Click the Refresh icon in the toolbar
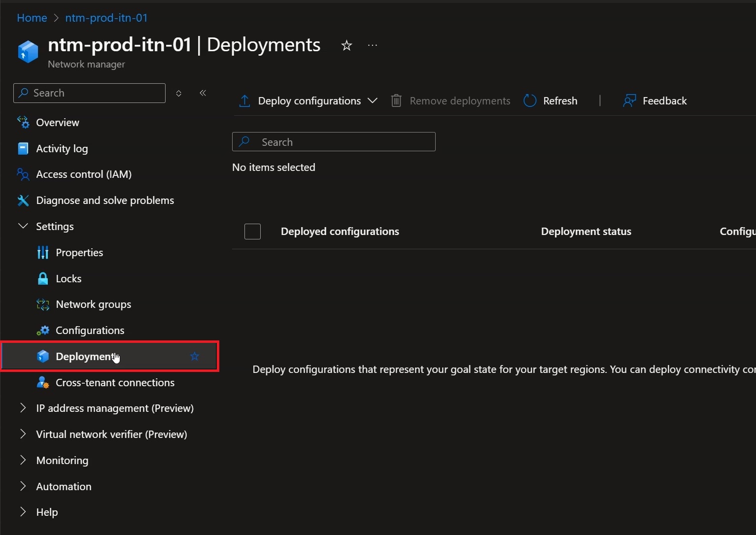 (530, 100)
